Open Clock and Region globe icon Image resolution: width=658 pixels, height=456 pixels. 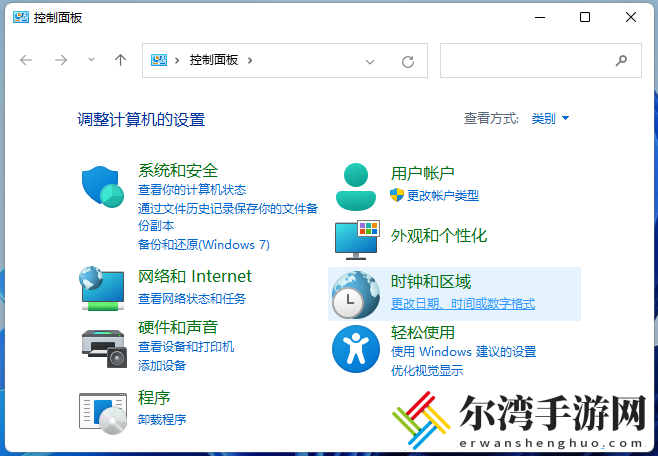click(x=356, y=294)
